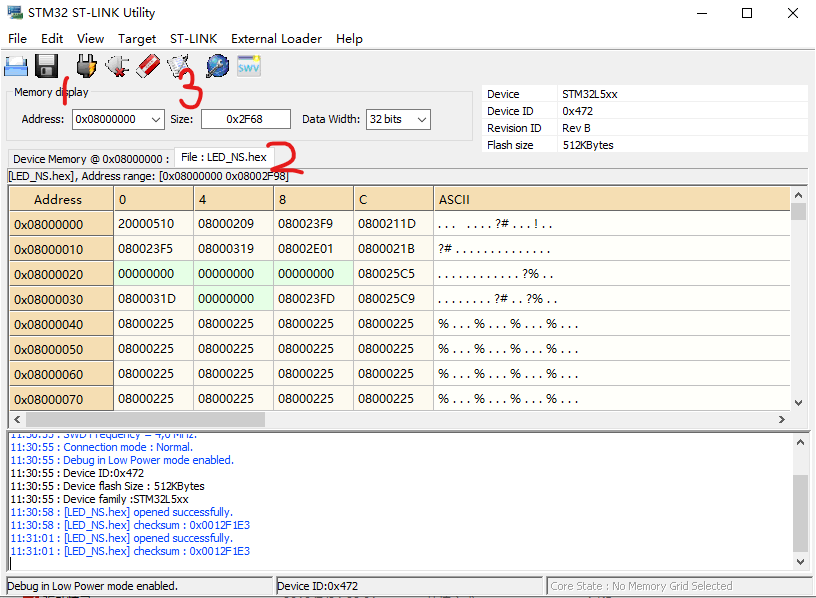
Task: Select row header 0x08000000 in the grid
Action: [x=61, y=224]
